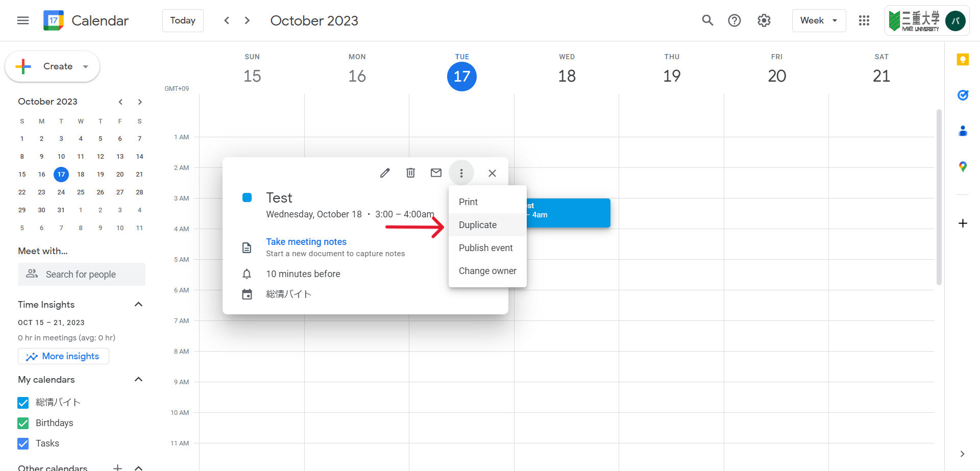Click the edit event pencil icon
Image resolution: width=980 pixels, height=471 pixels.
pos(385,173)
